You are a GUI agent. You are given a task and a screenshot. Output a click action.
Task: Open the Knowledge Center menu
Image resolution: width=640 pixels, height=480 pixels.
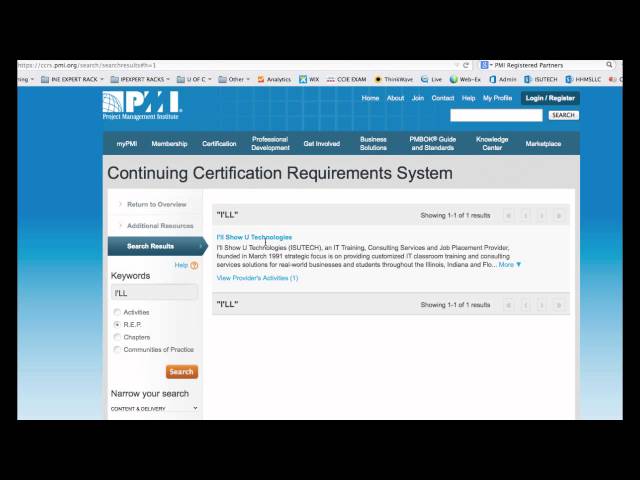(492, 144)
